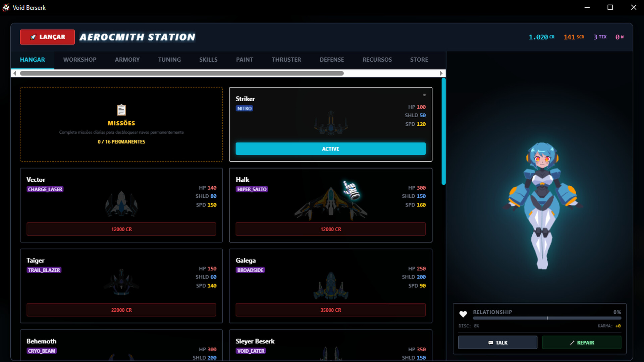Click the DISC: 0% label
The width and height of the screenshot is (644, 362).
pyautogui.click(x=469, y=326)
